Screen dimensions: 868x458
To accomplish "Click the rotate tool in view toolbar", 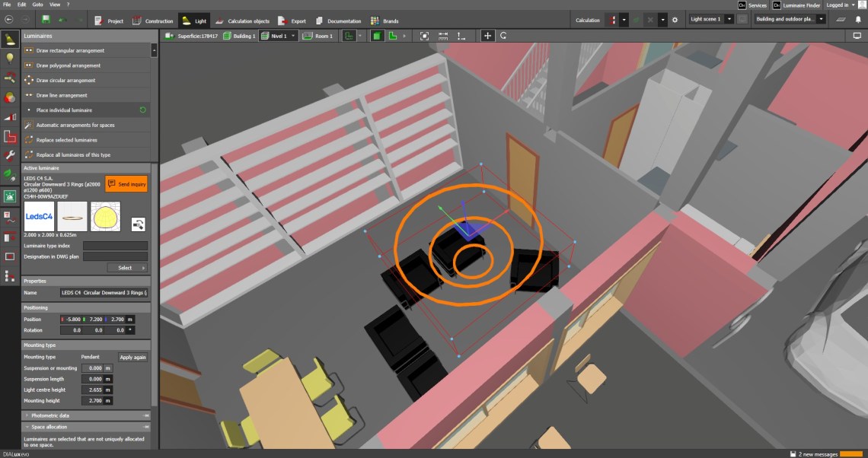I will point(503,36).
